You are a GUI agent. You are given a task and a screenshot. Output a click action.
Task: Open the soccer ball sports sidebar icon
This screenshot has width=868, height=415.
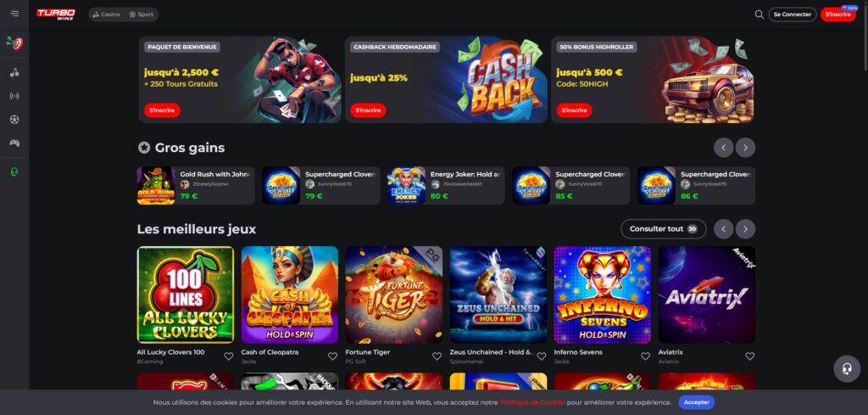[x=14, y=119]
